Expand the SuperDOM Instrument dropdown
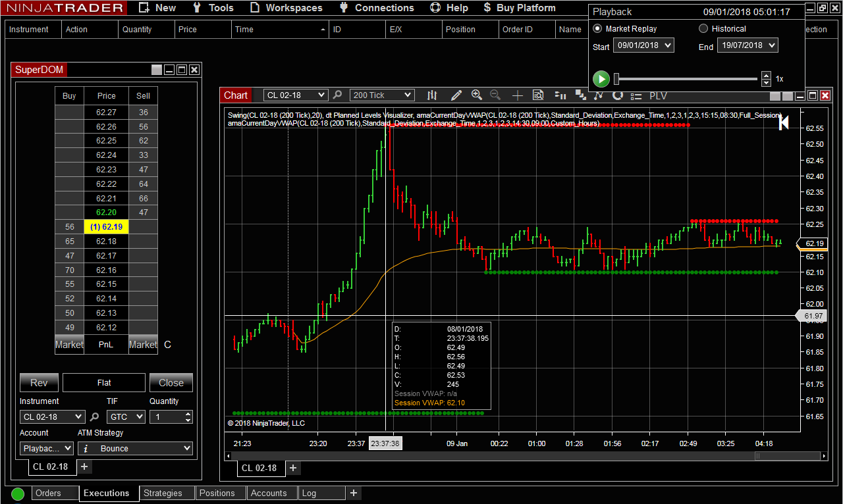 click(53, 416)
